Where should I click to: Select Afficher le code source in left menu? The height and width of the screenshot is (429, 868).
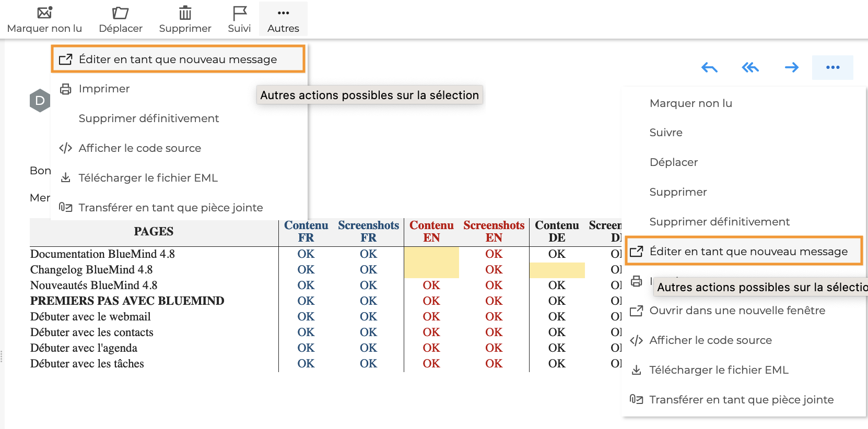139,148
